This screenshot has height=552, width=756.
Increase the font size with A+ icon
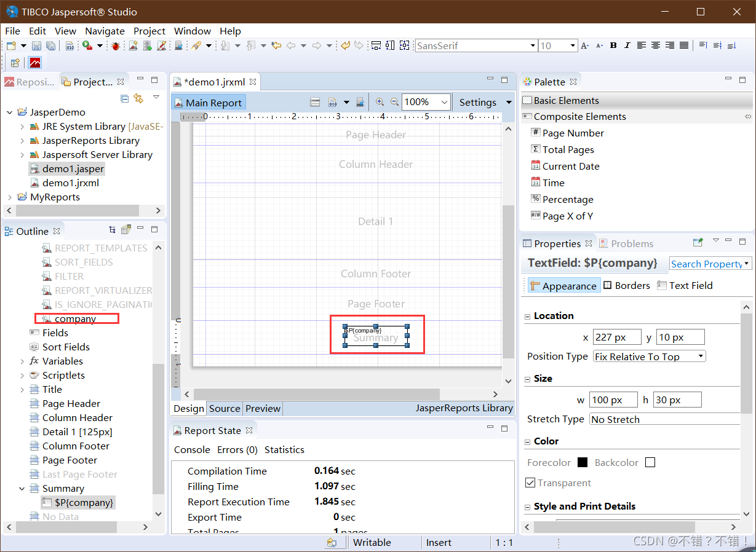[585, 45]
